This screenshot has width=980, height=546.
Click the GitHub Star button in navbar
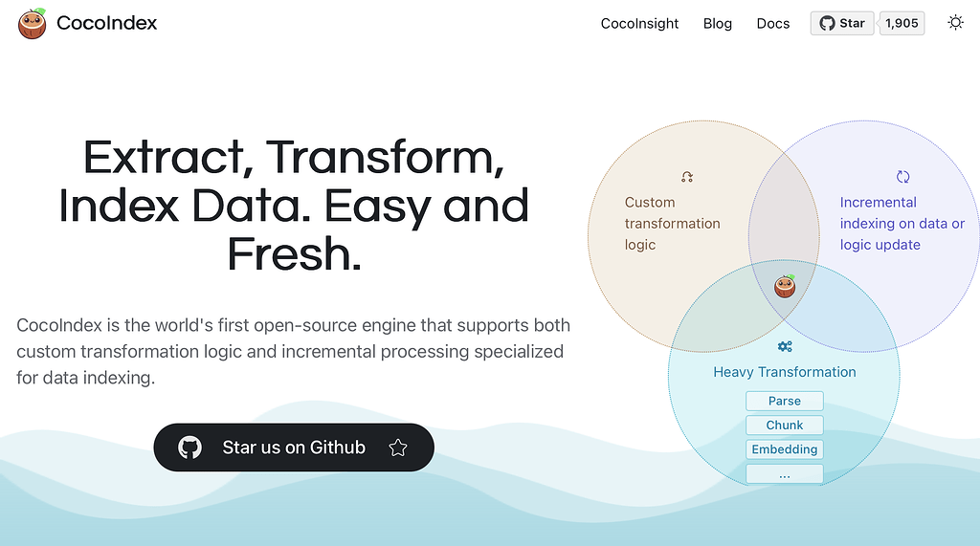coord(842,23)
